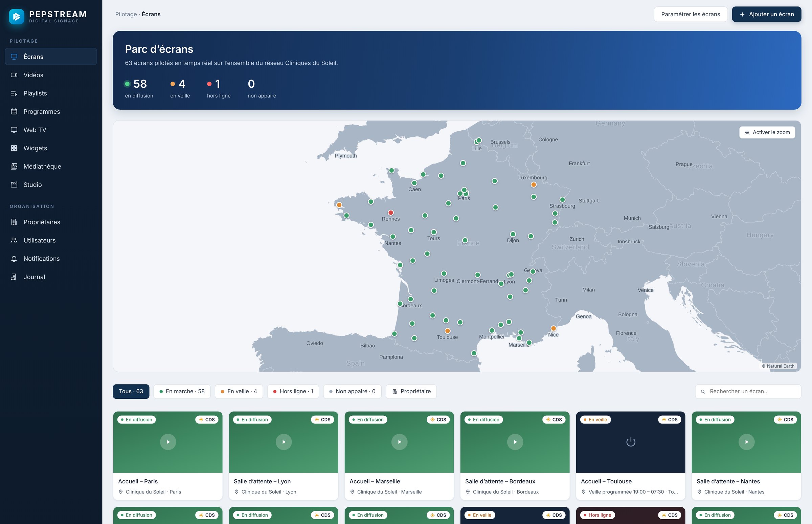
Task: Click En veille status badge on Toulouse card
Action: [595, 419]
